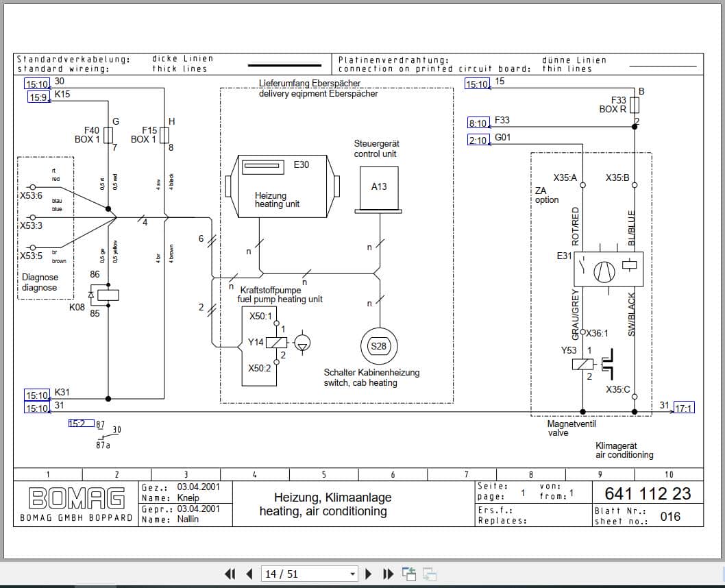Go to the next page

(369, 574)
